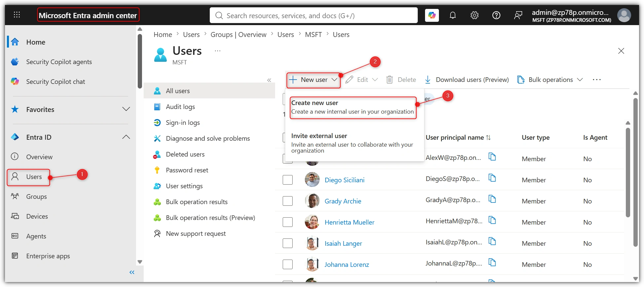Viewport: 644px width, 287px height.
Task: Click the Delete trash can icon
Action: (390, 80)
